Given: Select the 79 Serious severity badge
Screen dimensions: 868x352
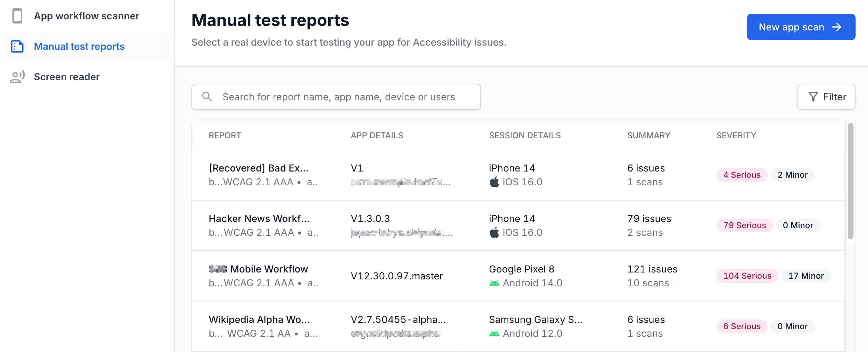Looking at the screenshot, I should (x=744, y=225).
